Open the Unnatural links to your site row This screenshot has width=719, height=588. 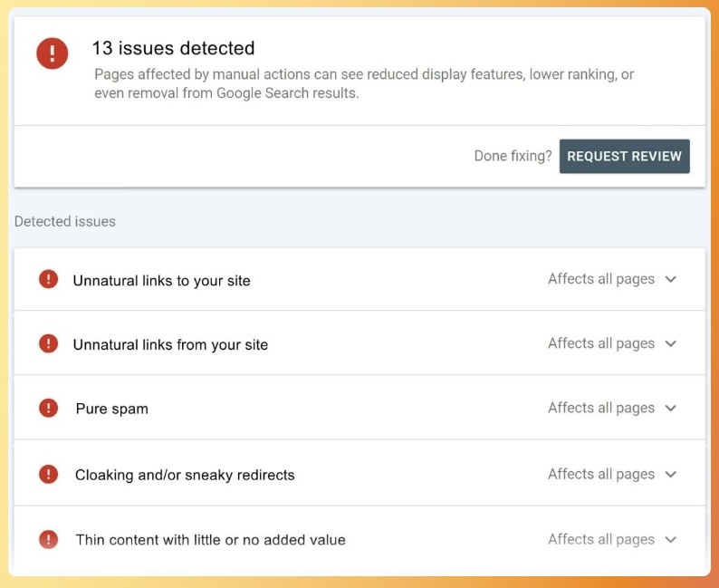coord(161,281)
